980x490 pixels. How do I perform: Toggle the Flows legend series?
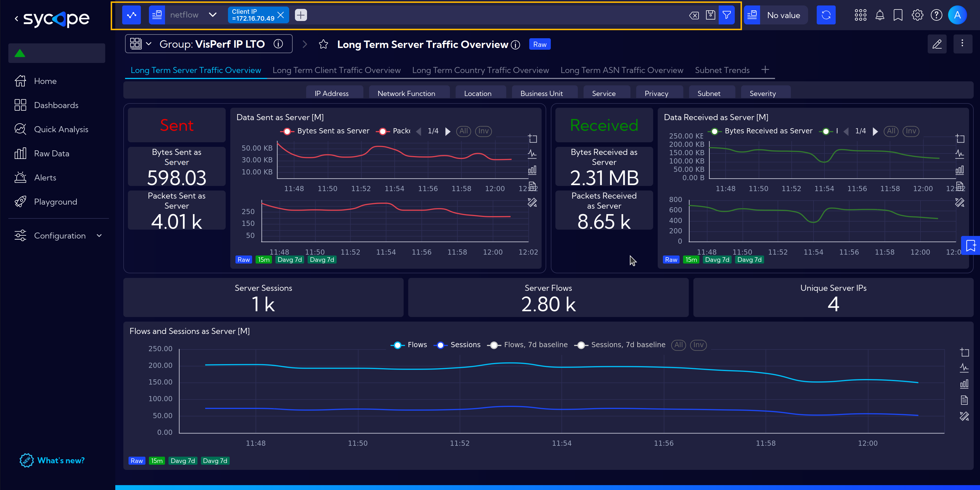[x=409, y=345]
